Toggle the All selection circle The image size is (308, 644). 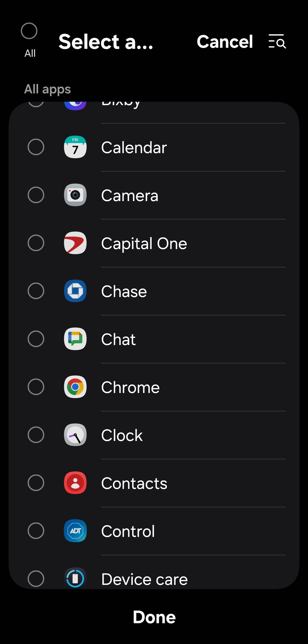point(29,31)
